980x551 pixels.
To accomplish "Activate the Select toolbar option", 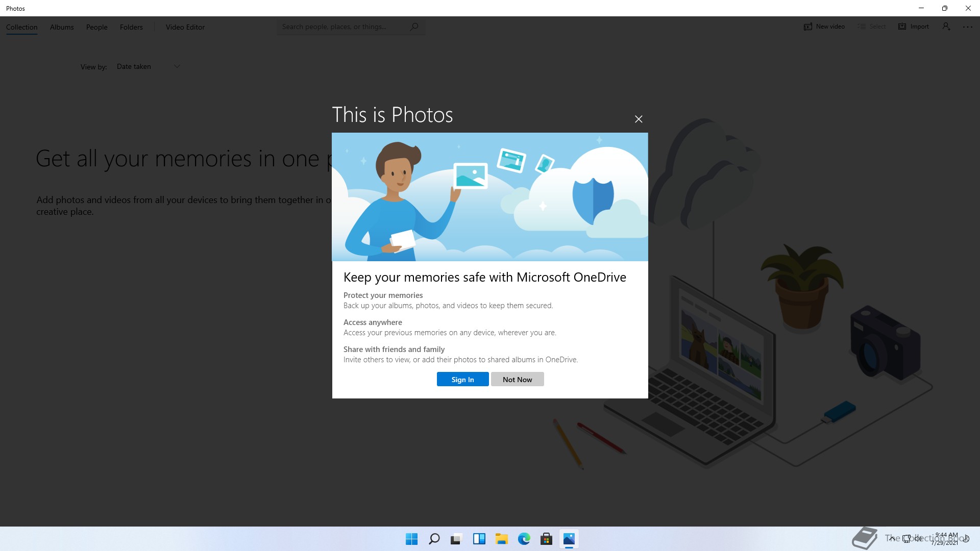I will tap(872, 27).
